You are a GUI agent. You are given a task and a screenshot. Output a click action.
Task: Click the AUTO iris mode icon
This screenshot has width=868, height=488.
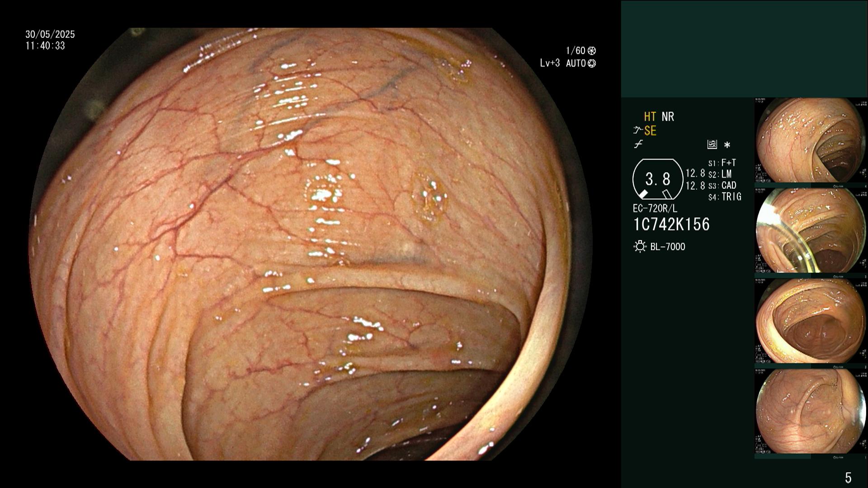click(x=592, y=64)
